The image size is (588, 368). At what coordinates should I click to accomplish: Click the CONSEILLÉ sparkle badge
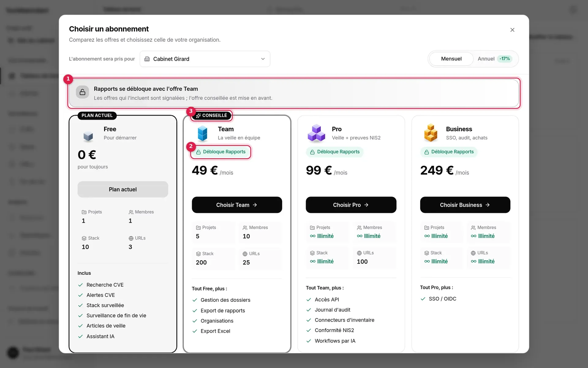tap(212, 116)
